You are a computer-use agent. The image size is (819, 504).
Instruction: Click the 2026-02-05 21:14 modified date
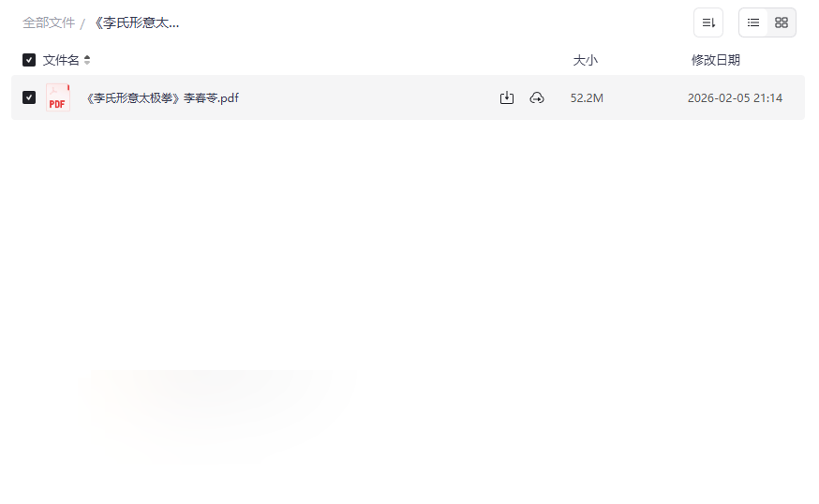(735, 98)
